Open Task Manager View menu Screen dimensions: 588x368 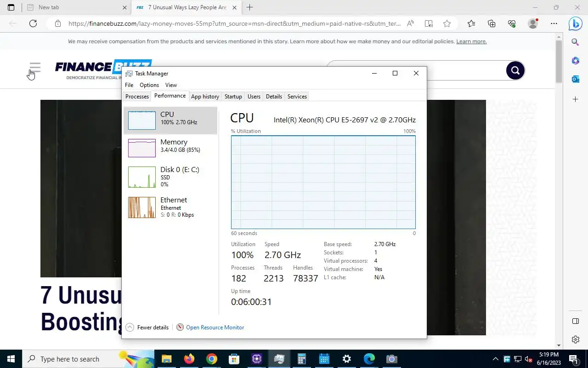171,85
